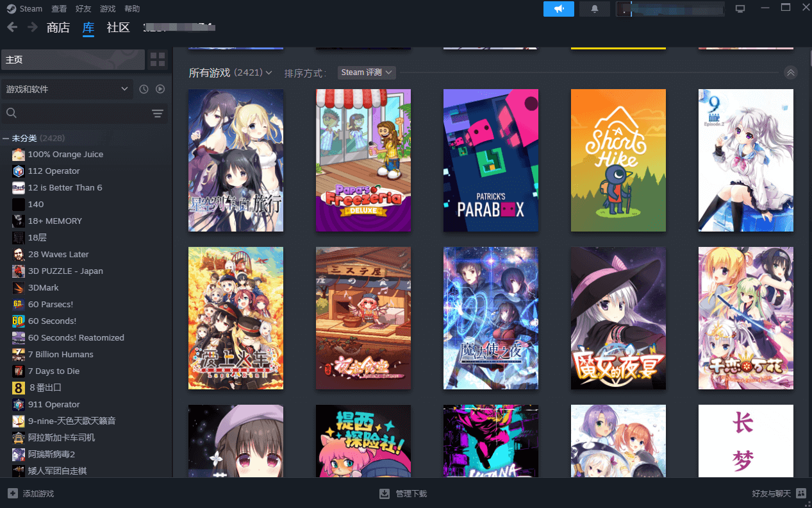Open the 好友 menu
Screen dimensions: 812x508
tap(83, 9)
